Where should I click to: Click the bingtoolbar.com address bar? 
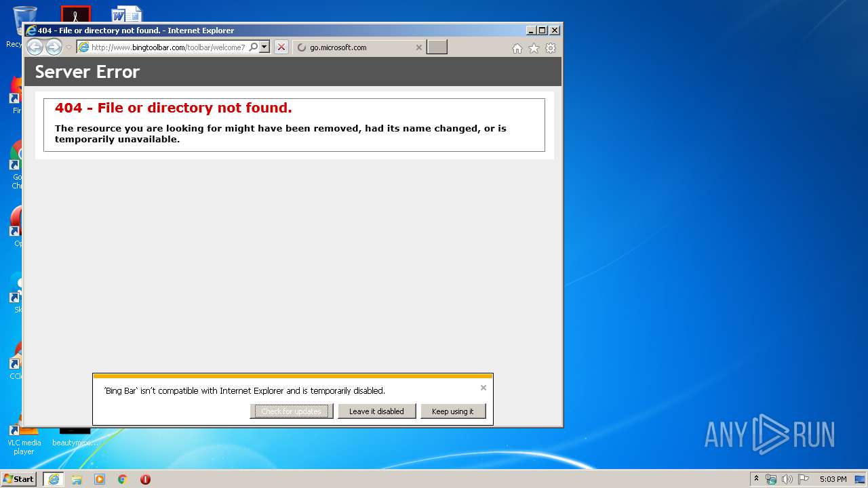tap(167, 47)
